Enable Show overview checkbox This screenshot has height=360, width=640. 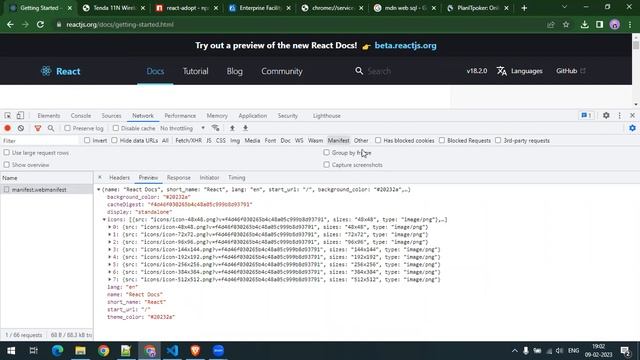7,165
